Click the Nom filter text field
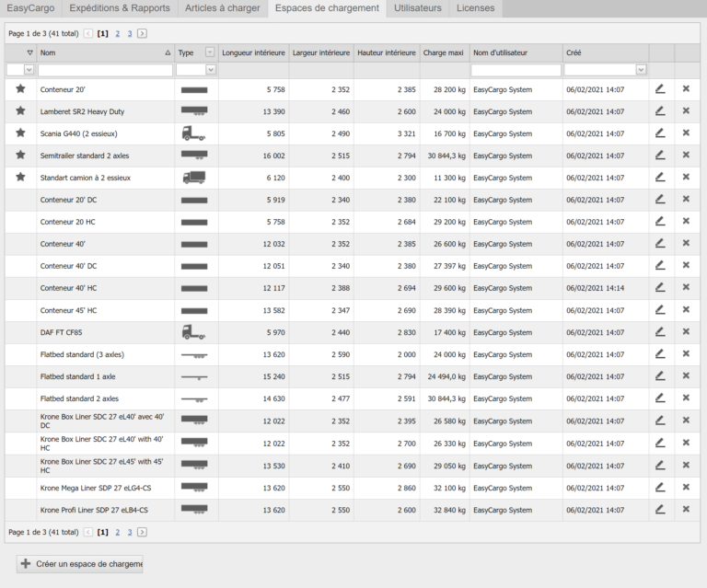The height and width of the screenshot is (588, 707). tap(105, 70)
